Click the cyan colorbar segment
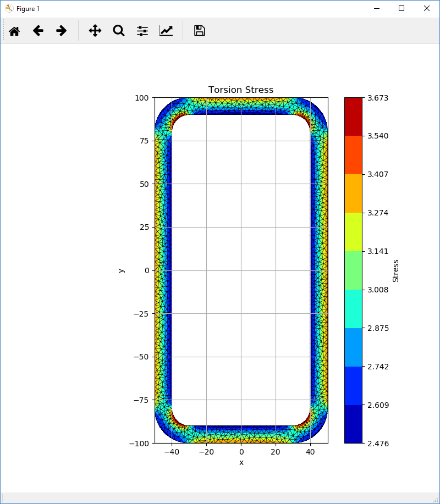Image resolution: width=440 pixels, height=504 pixels. (353, 308)
